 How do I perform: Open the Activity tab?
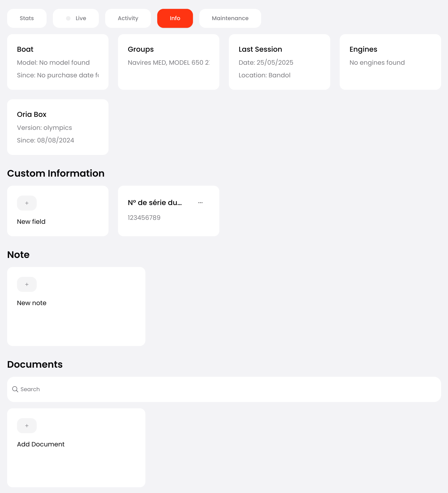coord(128,18)
